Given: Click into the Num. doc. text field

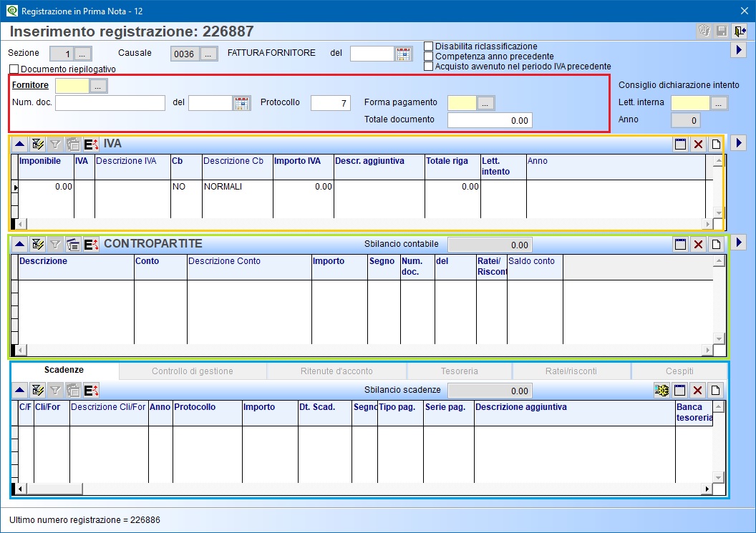Looking at the screenshot, I should [110, 102].
